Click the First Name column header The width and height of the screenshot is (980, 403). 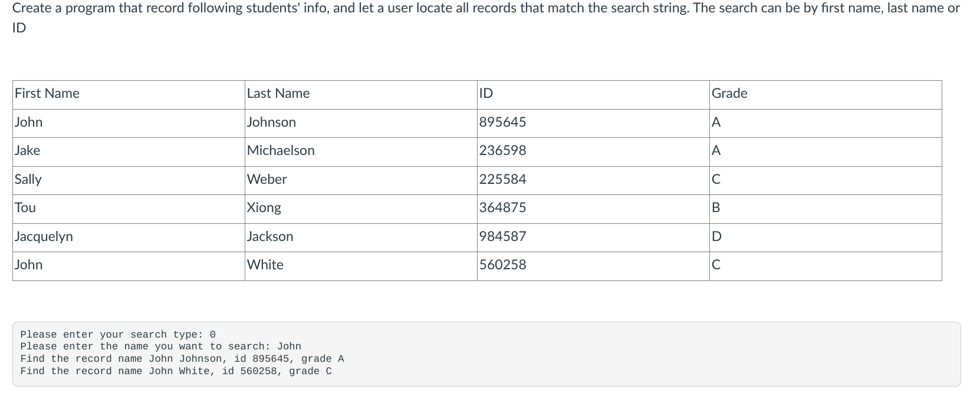coord(47,94)
